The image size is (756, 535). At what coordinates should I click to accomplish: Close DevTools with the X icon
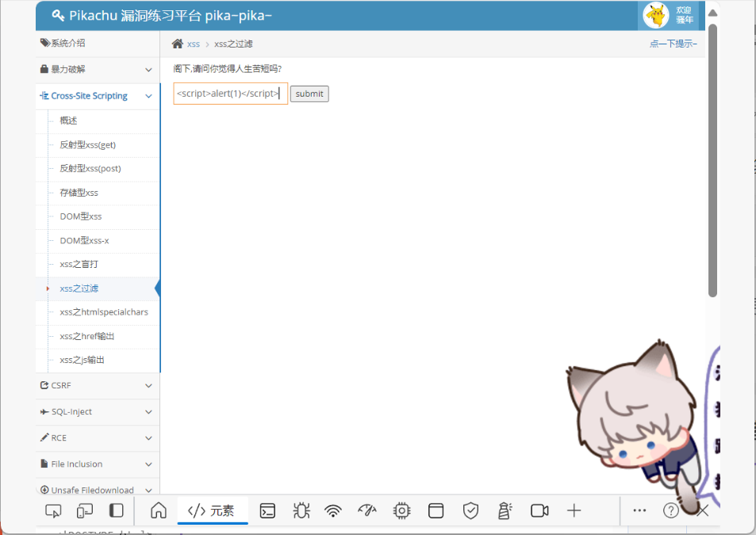pyautogui.click(x=703, y=510)
